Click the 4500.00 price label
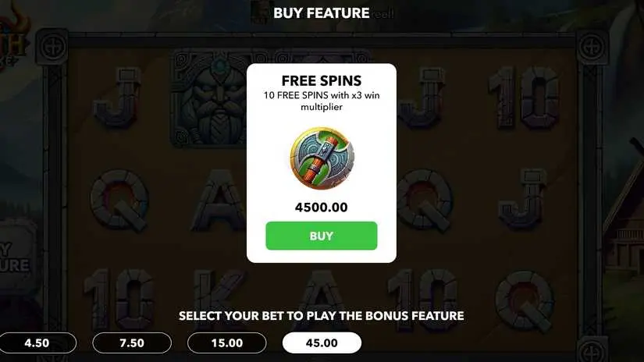The image size is (644, 362). (x=321, y=208)
